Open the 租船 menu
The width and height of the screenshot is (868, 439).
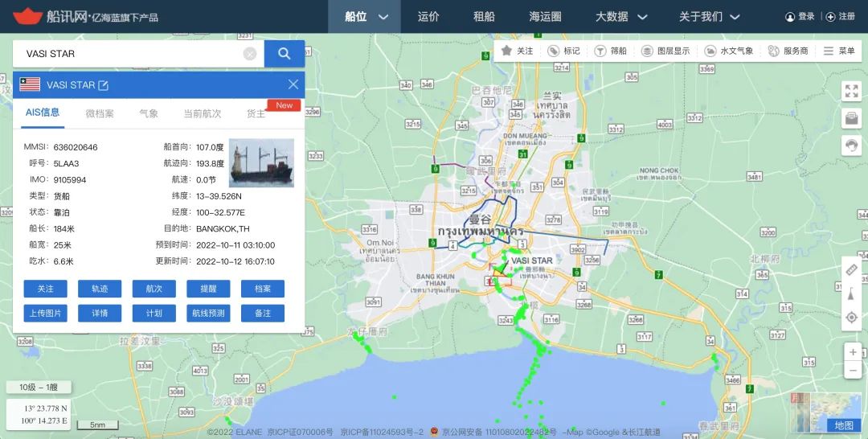(484, 17)
